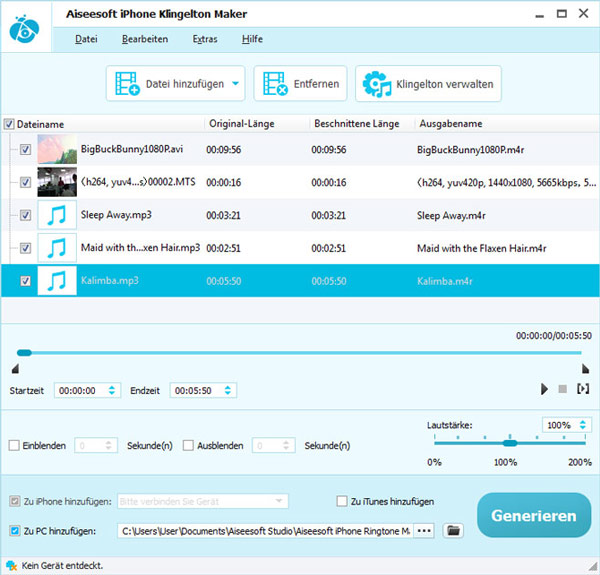The width and height of the screenshot is (600, 575).
Task: Click the left trim start marker
Action: coord(15,369)
